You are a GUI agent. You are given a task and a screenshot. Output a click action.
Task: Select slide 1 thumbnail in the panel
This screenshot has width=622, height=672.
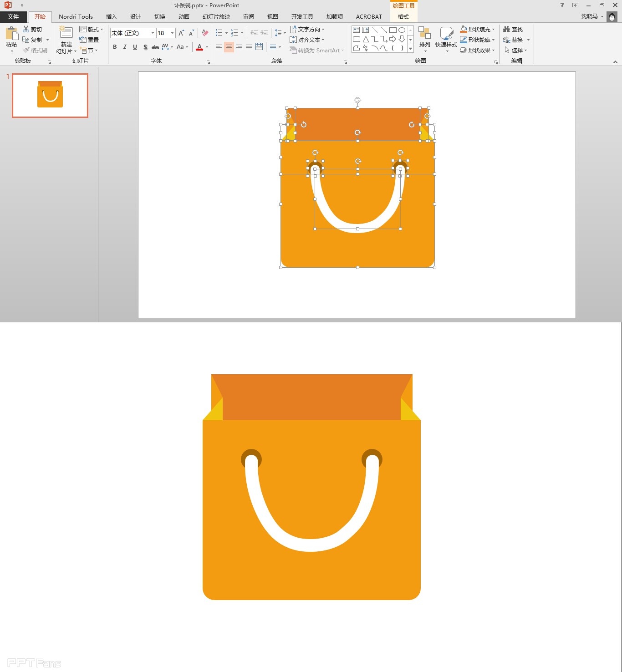point(50,96)
